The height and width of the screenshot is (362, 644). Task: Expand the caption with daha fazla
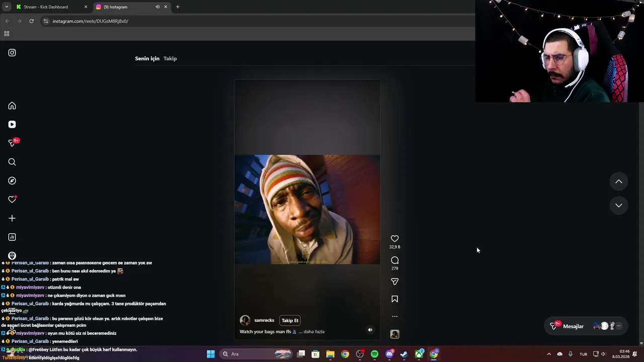(x=314, y=332)
